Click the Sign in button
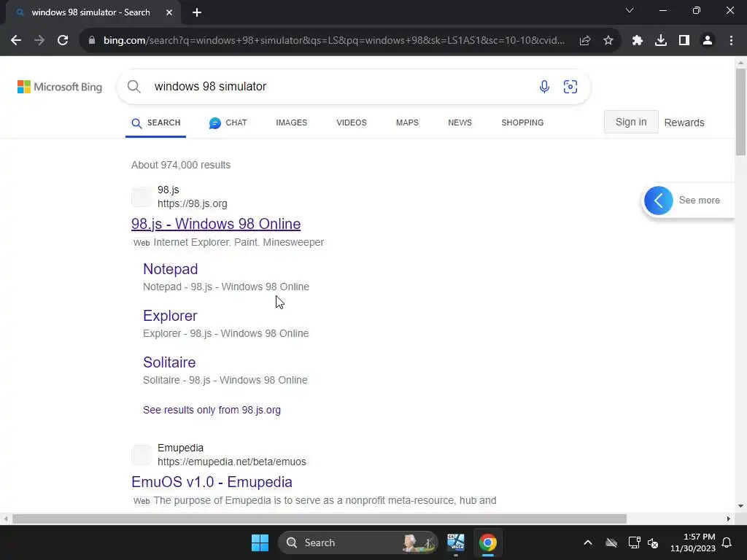Image resolution: width=747 pixels, height=560 pixels. pyautogui.click(x=631, y=122)
